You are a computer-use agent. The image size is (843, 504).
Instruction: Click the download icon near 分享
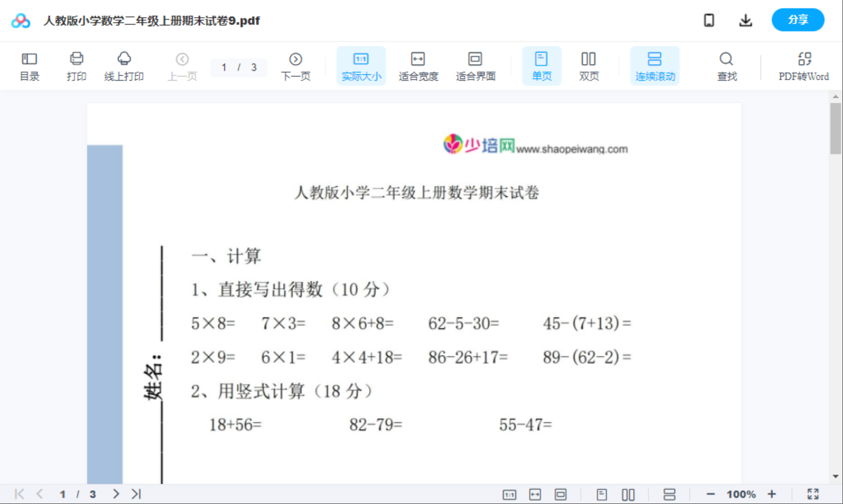[x=745, y=20]
